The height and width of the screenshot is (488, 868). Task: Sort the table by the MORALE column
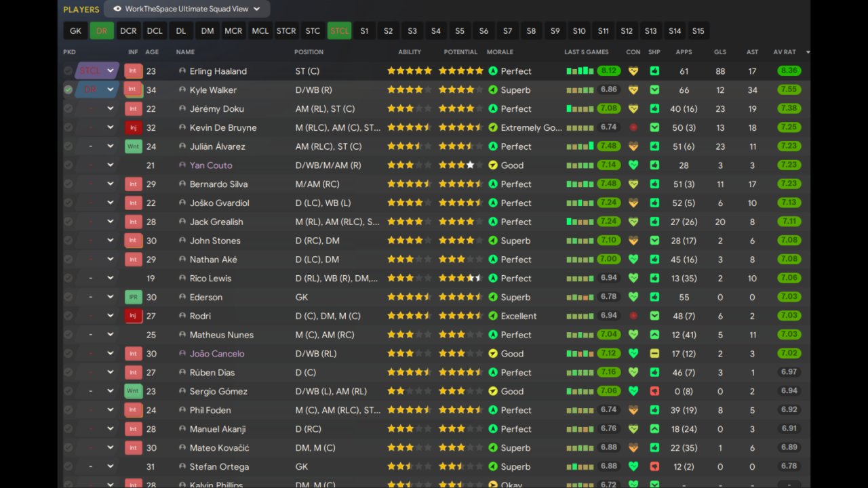[x=500, y=52]
